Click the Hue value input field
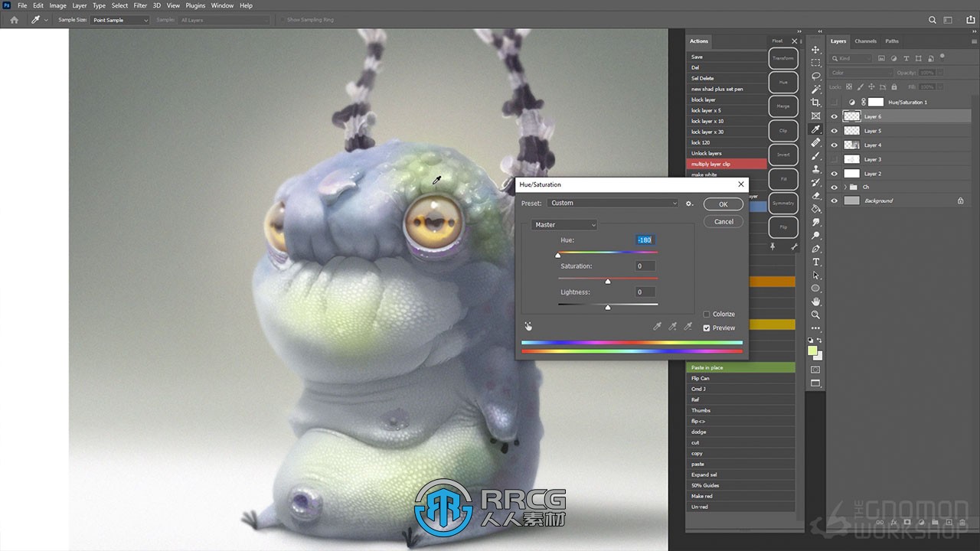The height and width of the screenshot is (551, 980). (645, 240)
